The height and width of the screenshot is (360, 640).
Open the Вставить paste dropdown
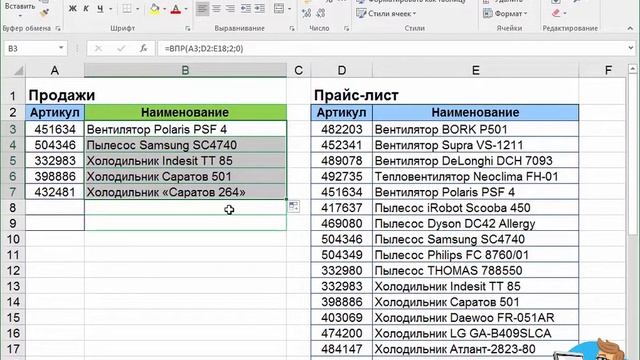[20, 16]
